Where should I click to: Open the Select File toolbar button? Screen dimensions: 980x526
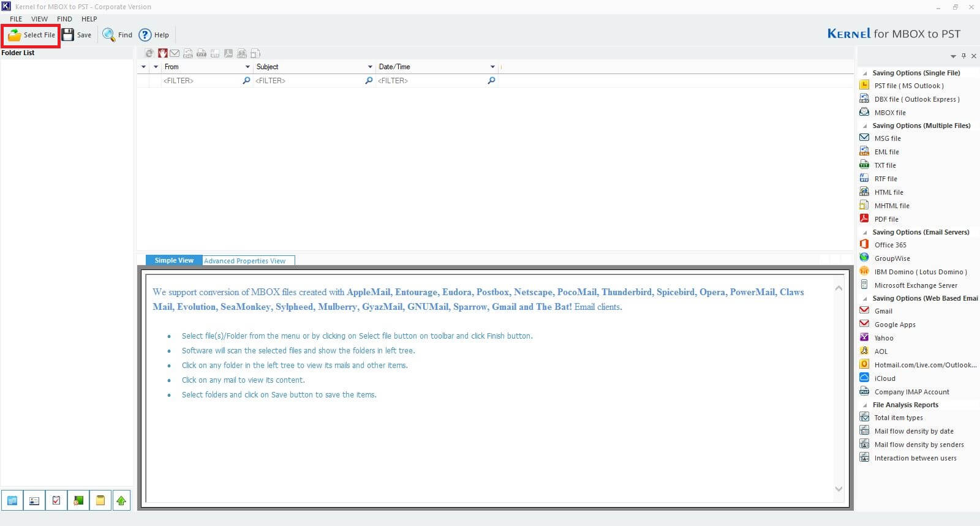(x=31, y=35)
